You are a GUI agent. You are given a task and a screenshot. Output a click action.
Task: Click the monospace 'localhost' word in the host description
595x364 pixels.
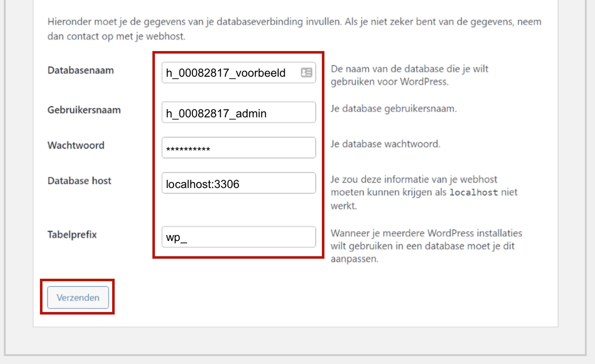[473, 192]
